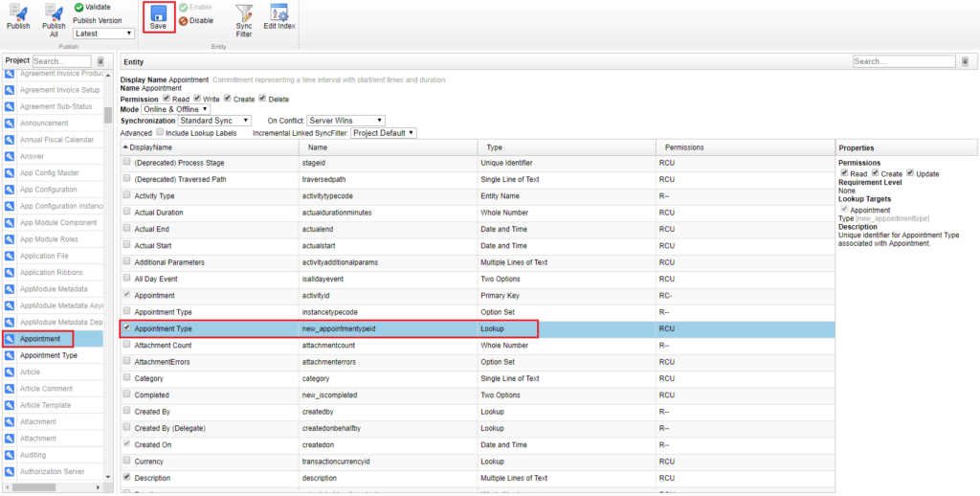Screen dimensions: 980x496
Task: Toggle the Delete permission checkbox
Action: (x=262, y=99)
